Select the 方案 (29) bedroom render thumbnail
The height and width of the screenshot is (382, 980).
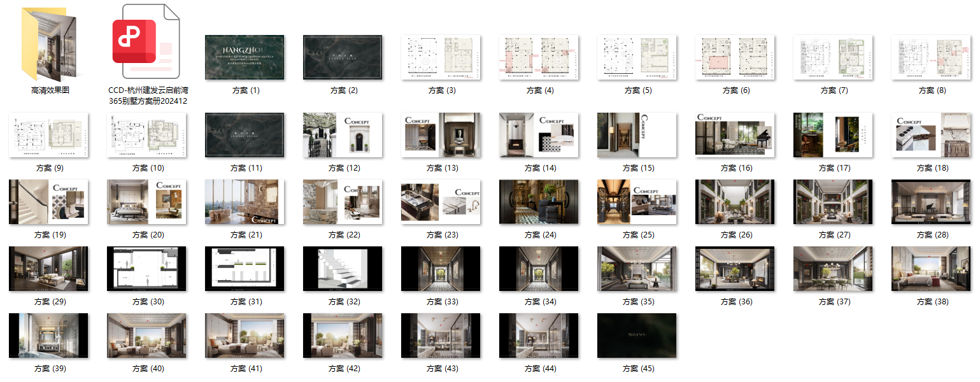coord(48,269)
